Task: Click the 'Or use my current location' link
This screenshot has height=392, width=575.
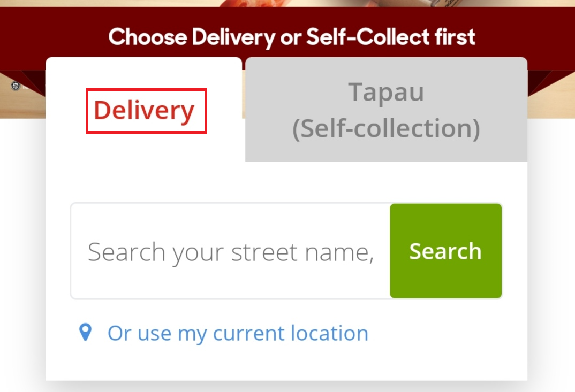Action: tap(238, 333)
